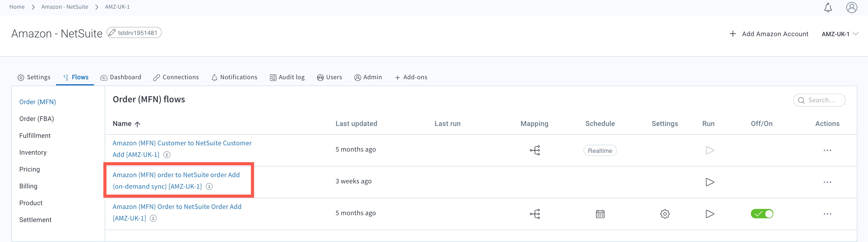
Task: Open the Settlement flow group
Action: pyautogui.click(x=35, y=220)
